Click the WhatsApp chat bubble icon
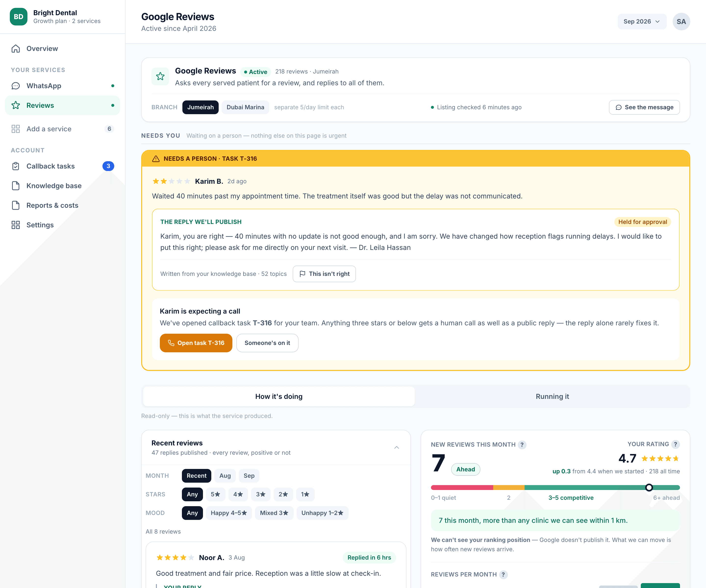 click(16, 86)
